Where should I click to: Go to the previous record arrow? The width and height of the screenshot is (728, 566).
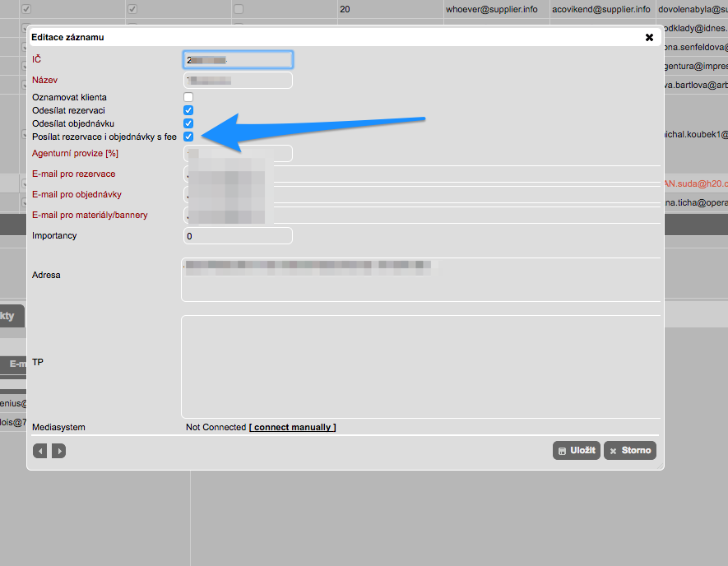pyautogui.click(x=39, y=451)
